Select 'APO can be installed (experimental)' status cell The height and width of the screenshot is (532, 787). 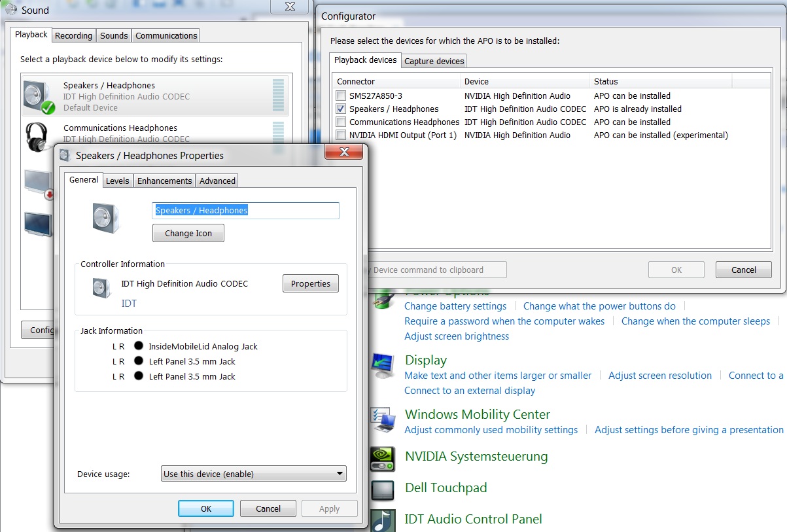point(661,135)
